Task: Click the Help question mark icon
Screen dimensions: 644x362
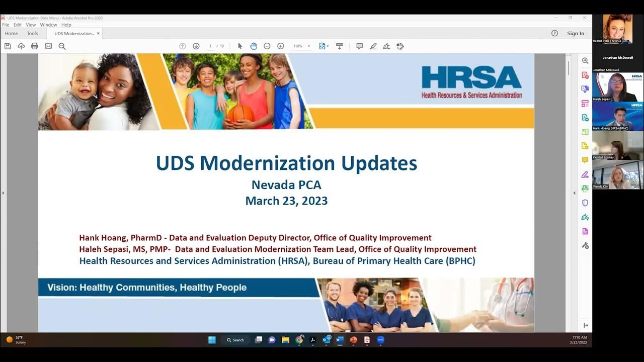Action: coord(554,33)
